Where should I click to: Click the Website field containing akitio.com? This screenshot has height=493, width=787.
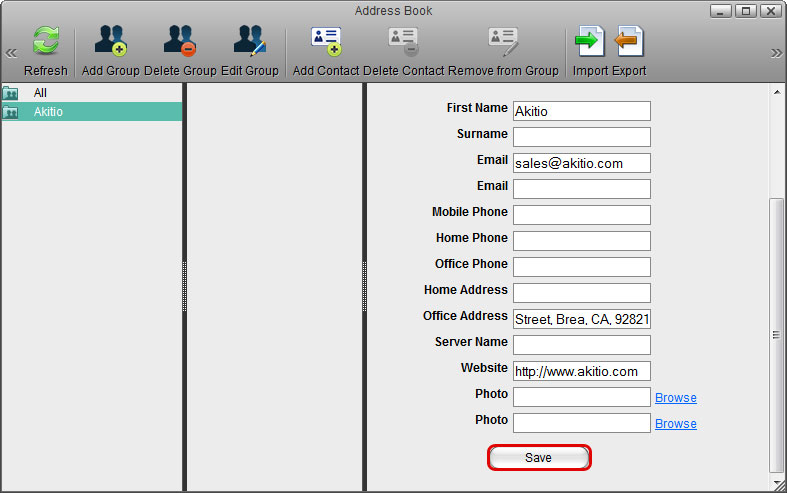[x=581, y=371]
